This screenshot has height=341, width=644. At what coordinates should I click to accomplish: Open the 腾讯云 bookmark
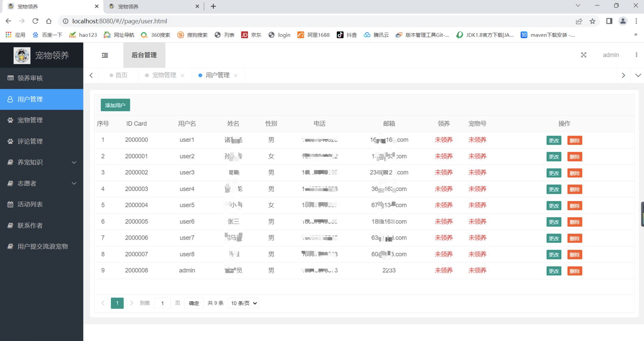(376, 35)
